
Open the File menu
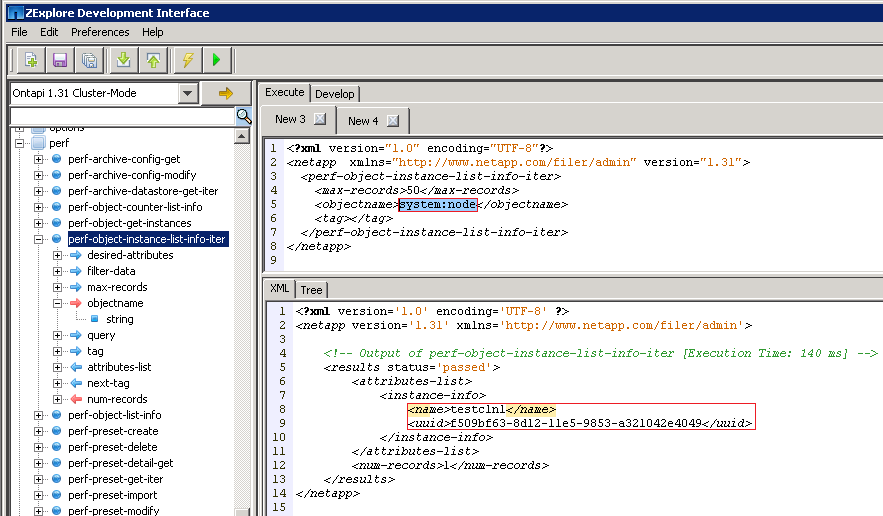pyautogui.click(x=19, y=32)
